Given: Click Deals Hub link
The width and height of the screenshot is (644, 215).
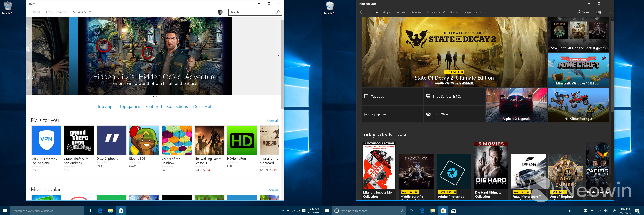Looking at the screenshot, I should tap(203, 106).
